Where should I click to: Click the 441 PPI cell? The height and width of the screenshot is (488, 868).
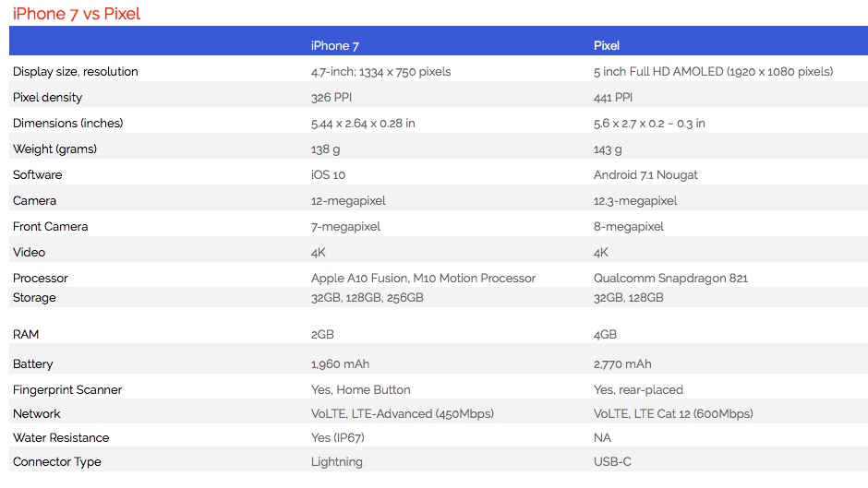click(613, 97)
